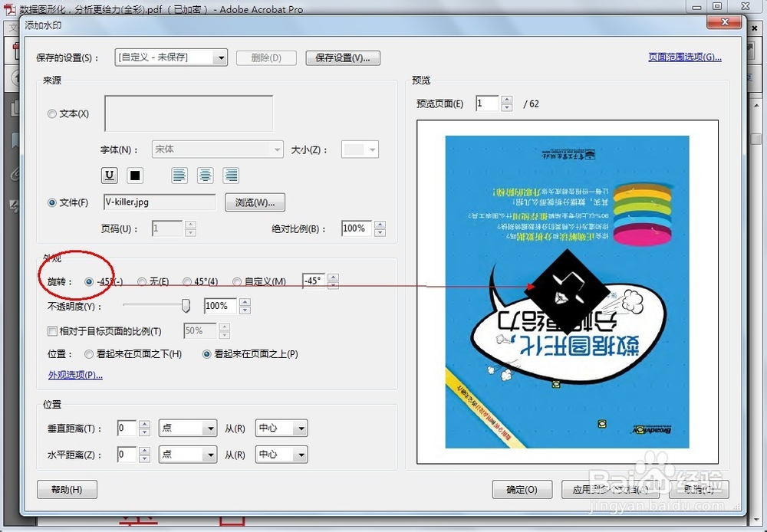Open the page range options link
The width and height of the screenshot is (767, 532).
tap(683, 57)
